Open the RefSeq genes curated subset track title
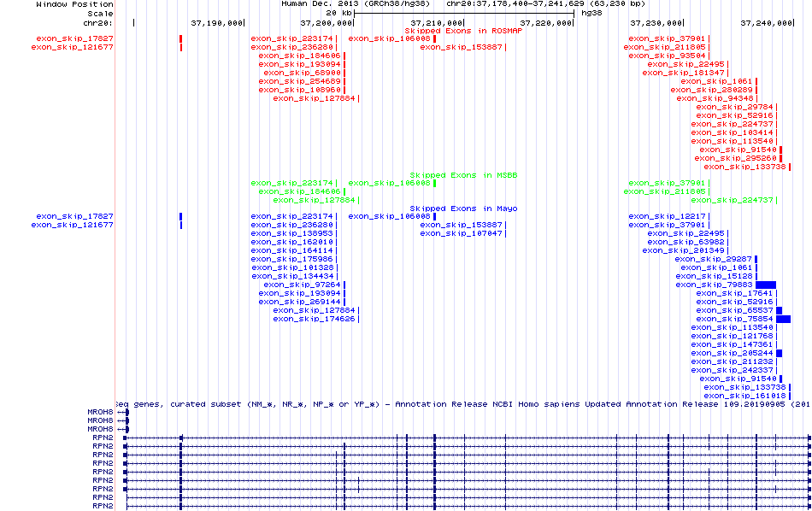The image size is (812, 511). pos(462,403)
